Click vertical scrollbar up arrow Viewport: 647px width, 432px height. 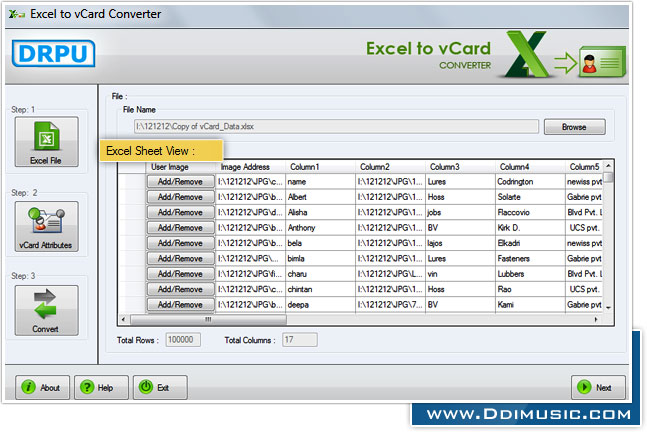[608, 165]
